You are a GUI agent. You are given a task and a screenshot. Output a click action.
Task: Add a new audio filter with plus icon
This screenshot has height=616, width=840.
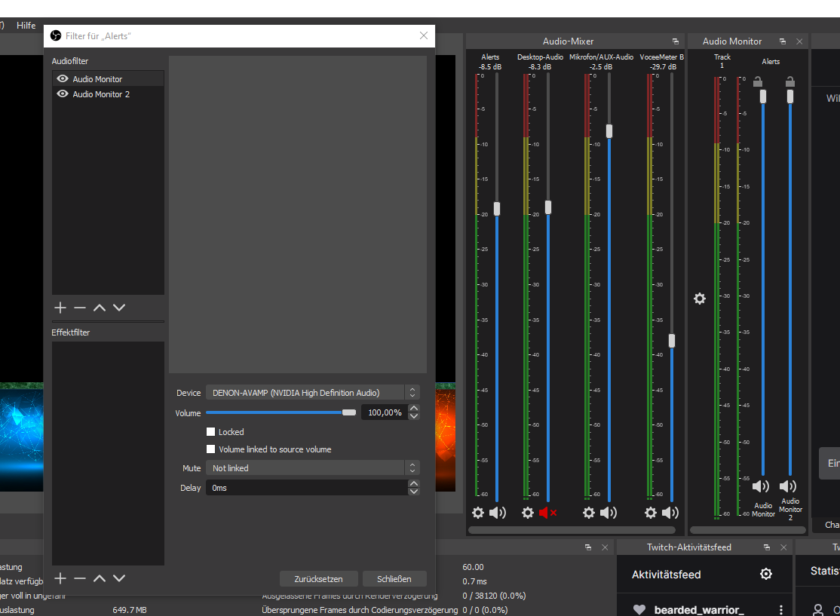pyautogui.click(x=60, y=308)
